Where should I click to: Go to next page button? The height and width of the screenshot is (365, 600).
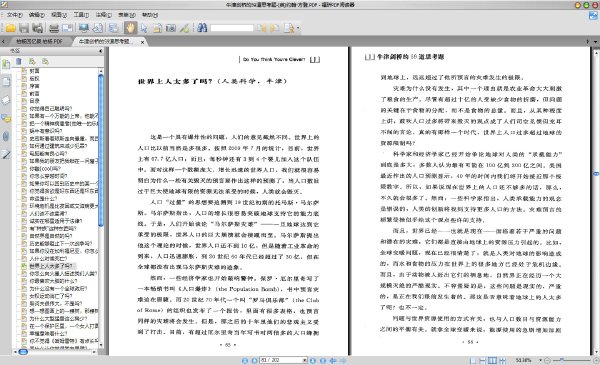click(313, 360)
